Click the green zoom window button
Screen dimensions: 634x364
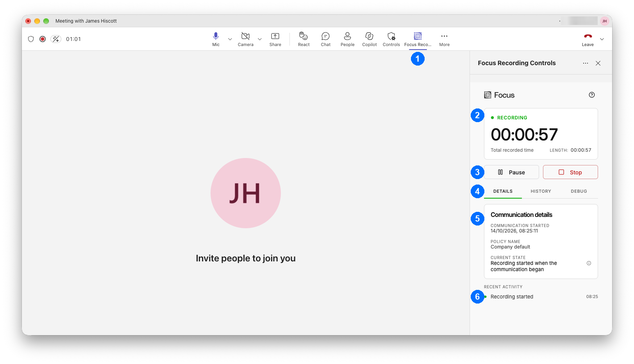46,21
